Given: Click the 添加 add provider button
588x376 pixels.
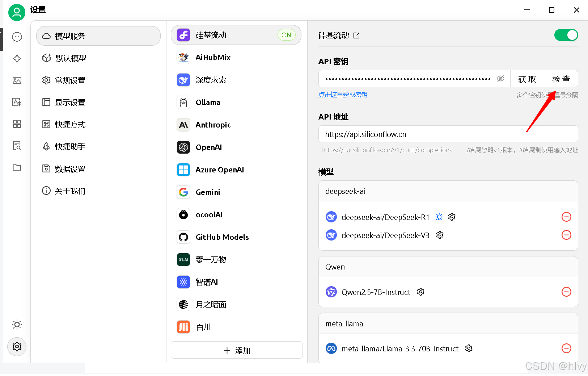Looking at the screenshot, I should (x=237, y=350).
